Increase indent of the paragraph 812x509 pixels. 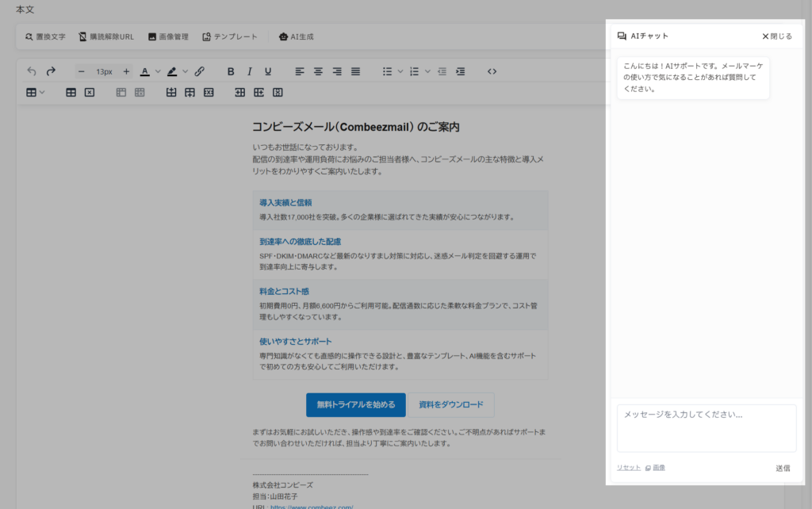[x=461, y=71]
